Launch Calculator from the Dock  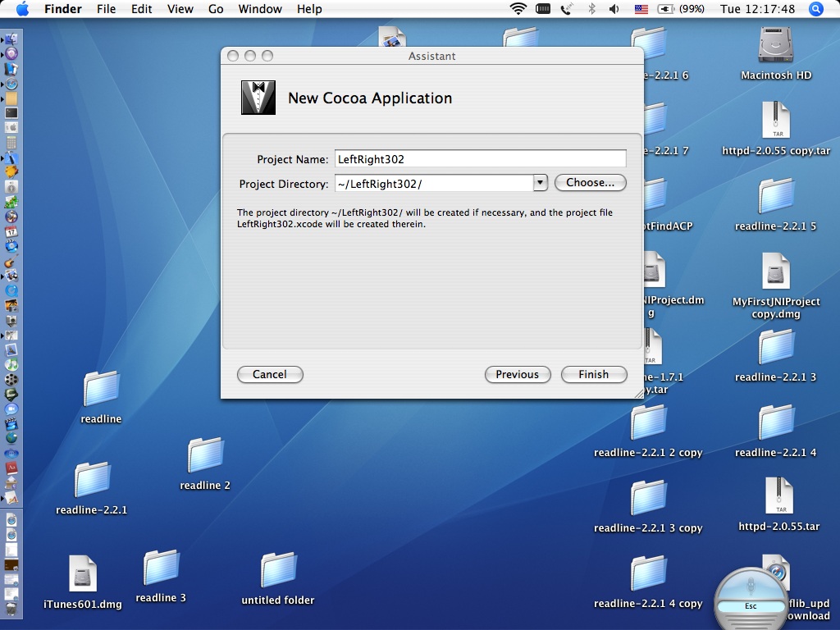click(x=11, y=143)
